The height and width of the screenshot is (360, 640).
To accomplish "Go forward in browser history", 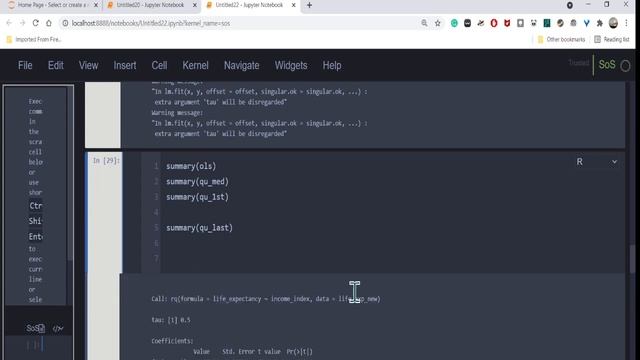I will click(22, 23).
